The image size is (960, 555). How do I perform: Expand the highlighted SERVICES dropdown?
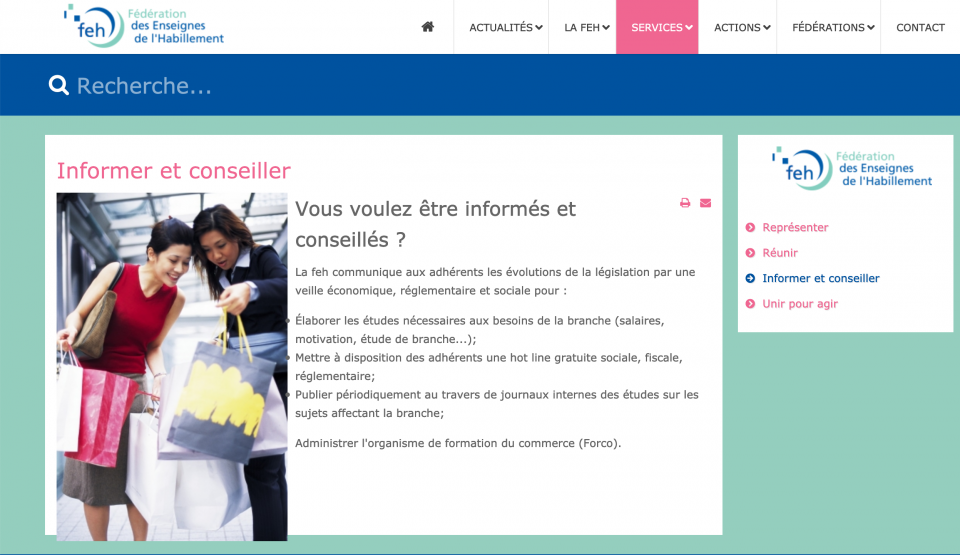pyautogui.click(x=661, y=28)
